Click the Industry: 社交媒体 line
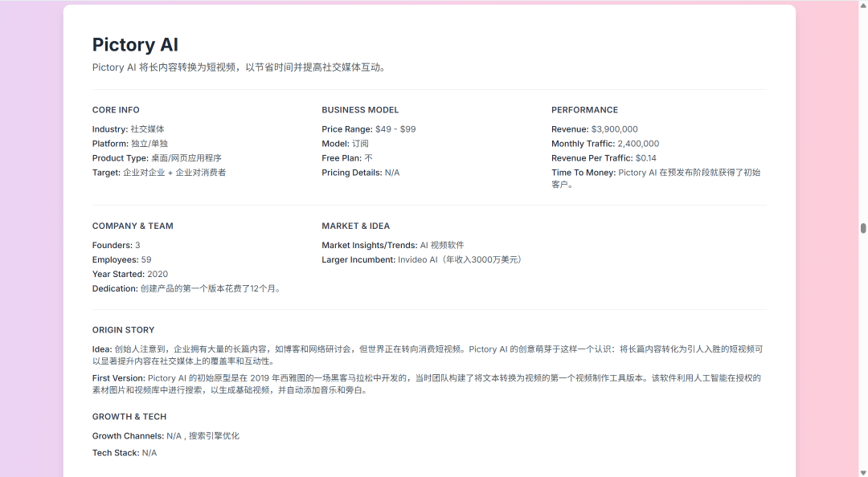This screenshot has height=477, width=868. point(128,129)
